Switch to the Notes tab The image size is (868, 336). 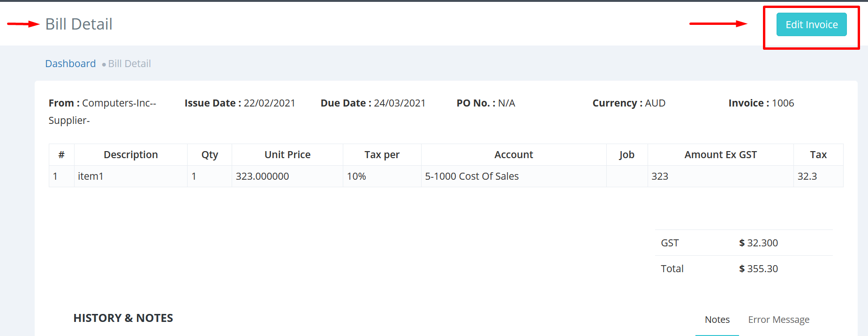click(717, 320)
